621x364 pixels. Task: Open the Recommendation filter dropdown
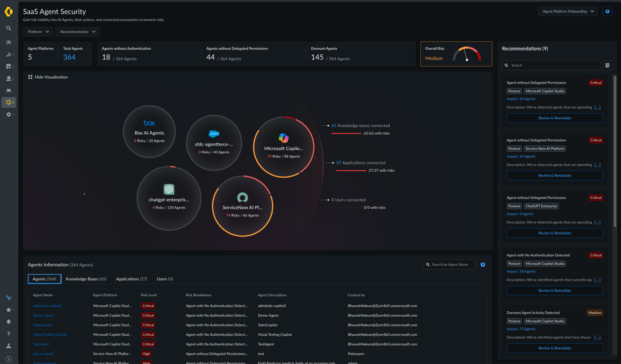coord(77,32)
